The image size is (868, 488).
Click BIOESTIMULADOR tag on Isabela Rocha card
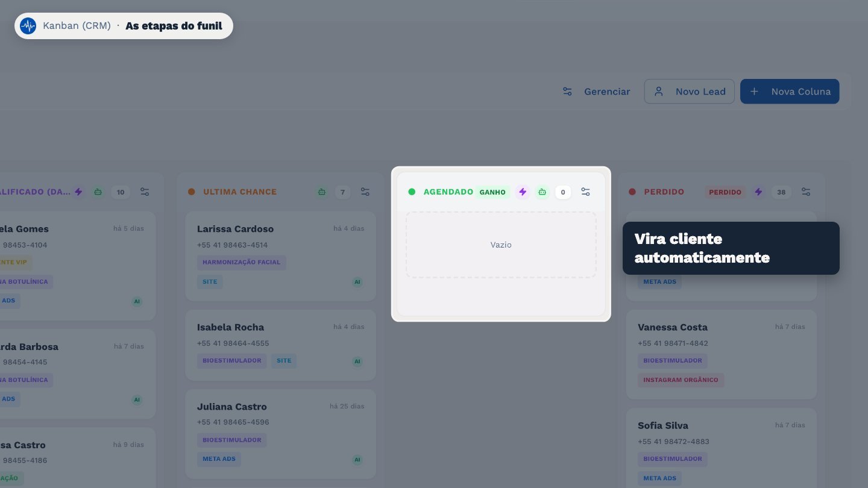pos(232,361)
